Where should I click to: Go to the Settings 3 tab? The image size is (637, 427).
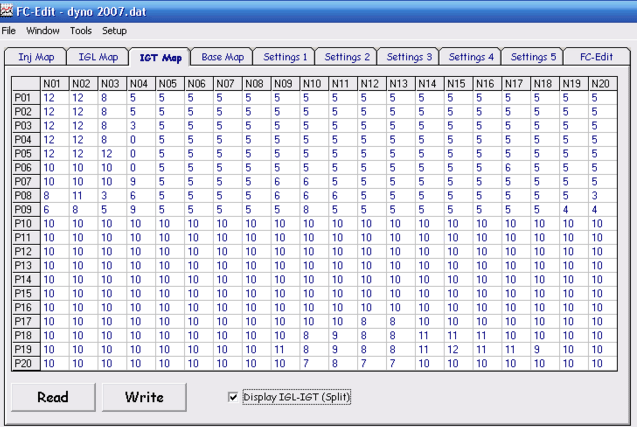pyautogui.click(x=409, y=57)
